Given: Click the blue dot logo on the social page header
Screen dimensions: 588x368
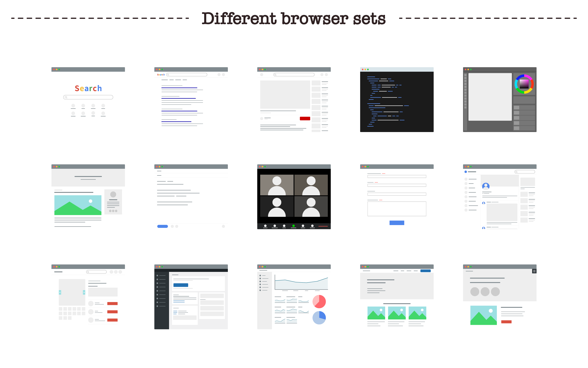Looking at the screenshot, I should [x=466, y=172].
